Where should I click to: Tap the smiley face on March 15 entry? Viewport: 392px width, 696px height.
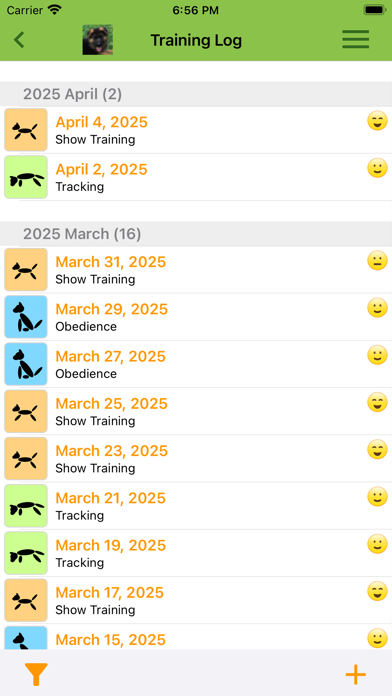pos(378,639)
